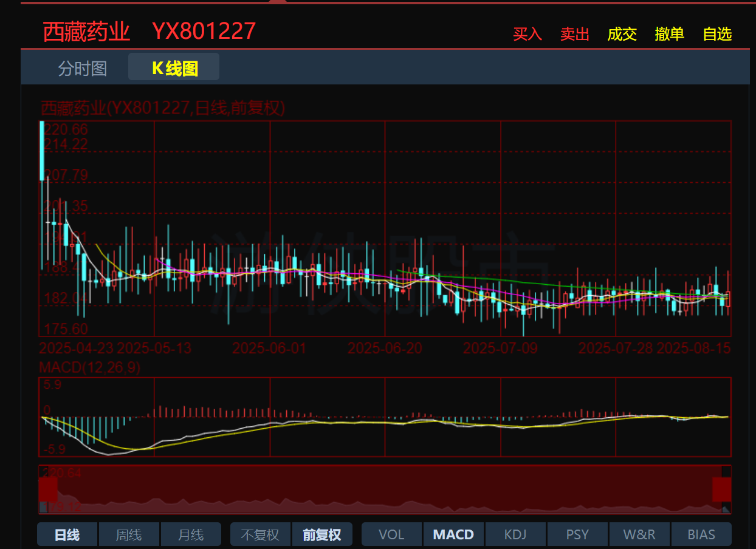Switch to 周线 weekly period

click(x=129, y=534)
